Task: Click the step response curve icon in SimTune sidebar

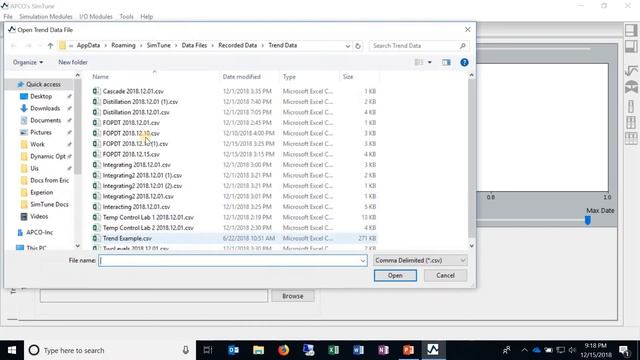Action: (x=631, y=70)
